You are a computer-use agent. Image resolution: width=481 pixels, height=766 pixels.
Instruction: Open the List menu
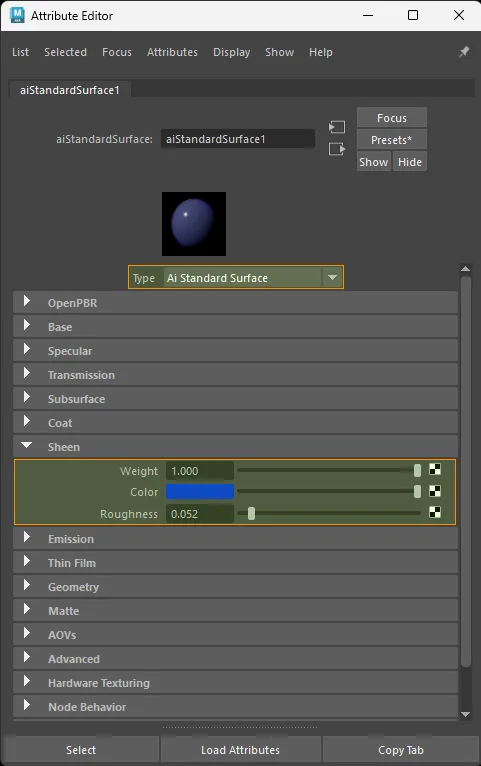[21, 52]
